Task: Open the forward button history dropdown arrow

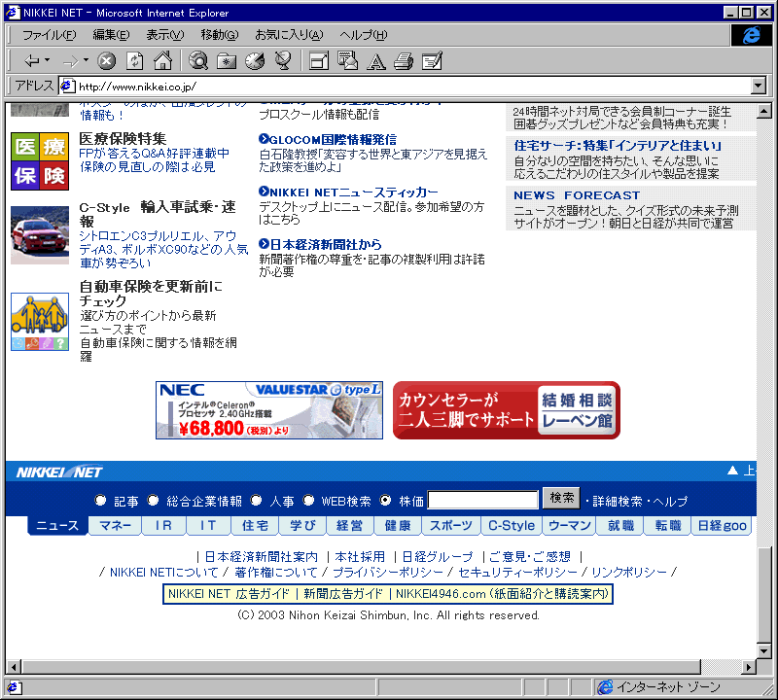Action: tap(86, 60)
